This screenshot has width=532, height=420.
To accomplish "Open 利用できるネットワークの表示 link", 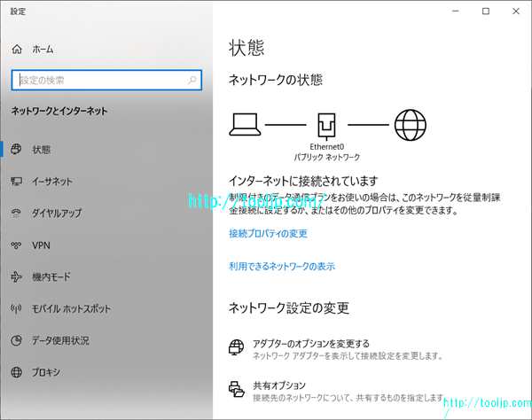I will pyautogui.click(x=282, y=267).
